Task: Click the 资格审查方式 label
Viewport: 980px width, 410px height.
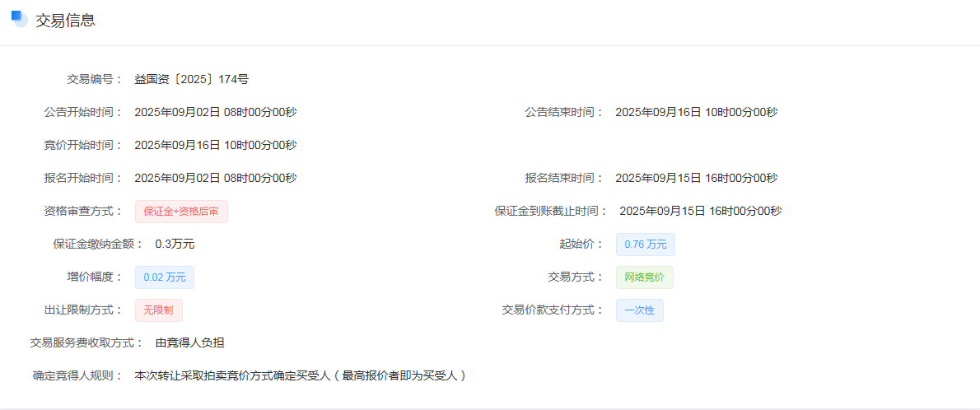Action: pos(82,211)
